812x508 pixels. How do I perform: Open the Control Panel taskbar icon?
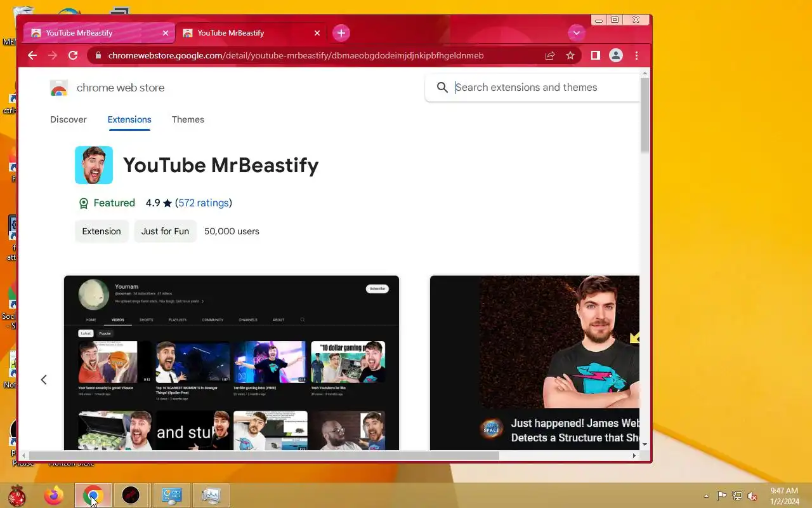(171, 495)
